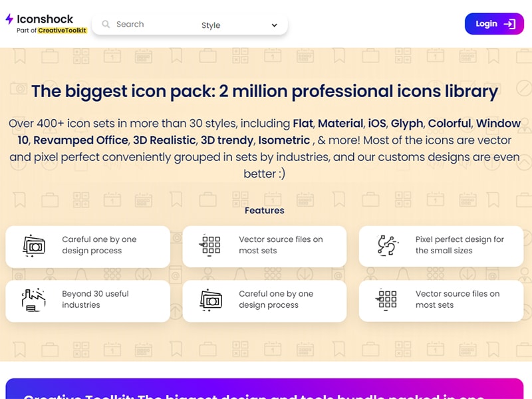Select the 'Style' dropdown label
The image size is (532, 399).
pyautogui.click(x=211, y=25)
